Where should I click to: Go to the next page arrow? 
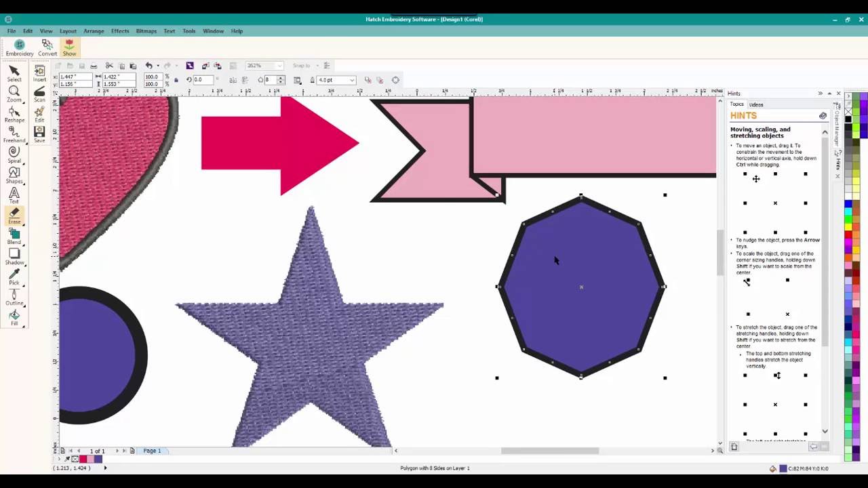[117, 451]
